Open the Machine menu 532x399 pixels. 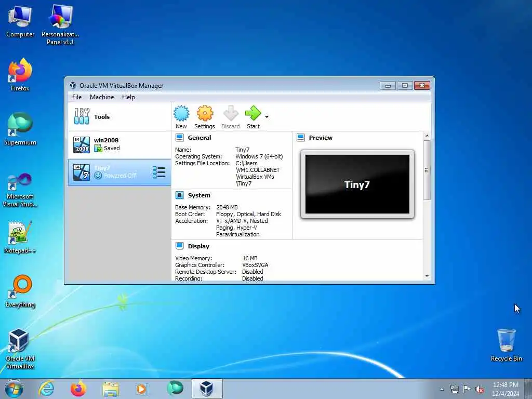[x=102, y=97]
